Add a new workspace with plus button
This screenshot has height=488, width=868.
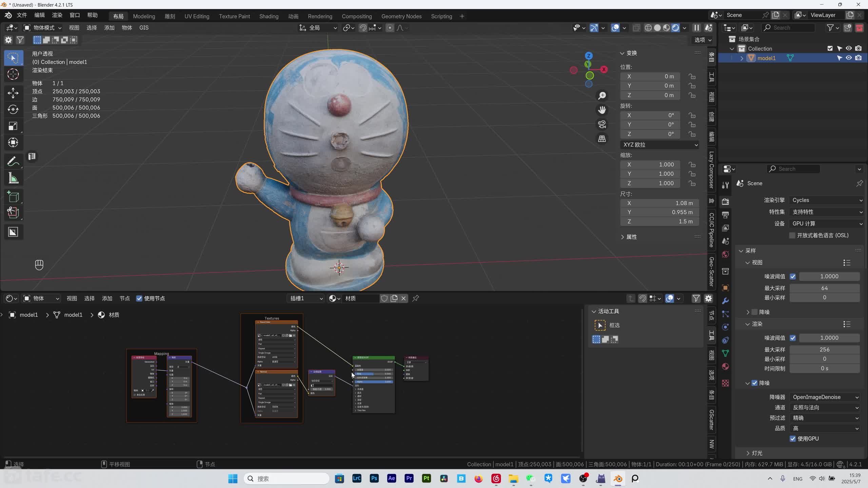tap(462, 16)
